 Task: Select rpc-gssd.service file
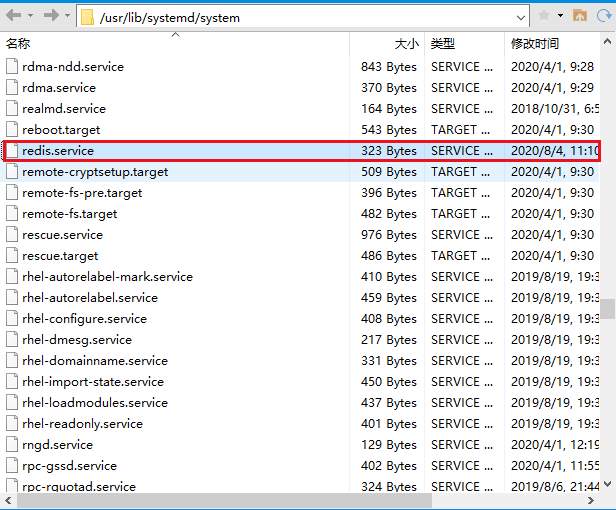pyautogui.click(x=70, y=466)
